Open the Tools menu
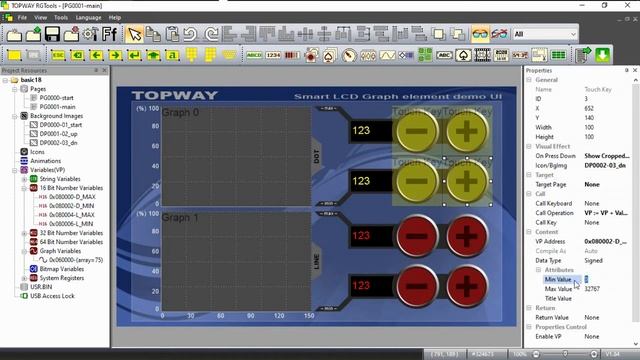This screenshot has width=640, height=360. tap(61, 18)
